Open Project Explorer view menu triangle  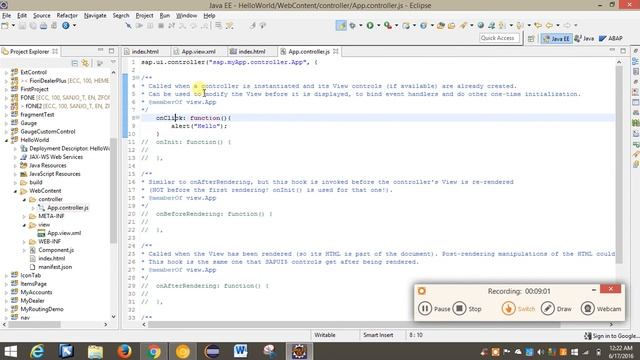point(113,62)
